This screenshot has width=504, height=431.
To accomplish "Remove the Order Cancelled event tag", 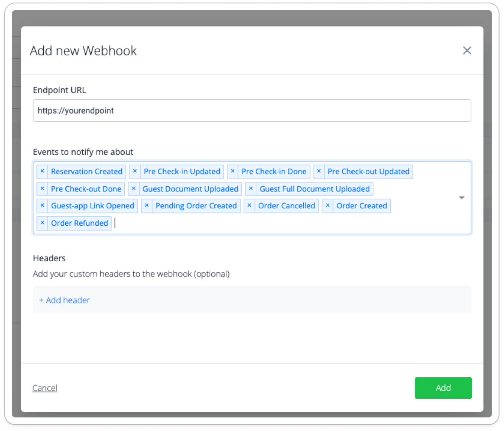I will point(249,206).
